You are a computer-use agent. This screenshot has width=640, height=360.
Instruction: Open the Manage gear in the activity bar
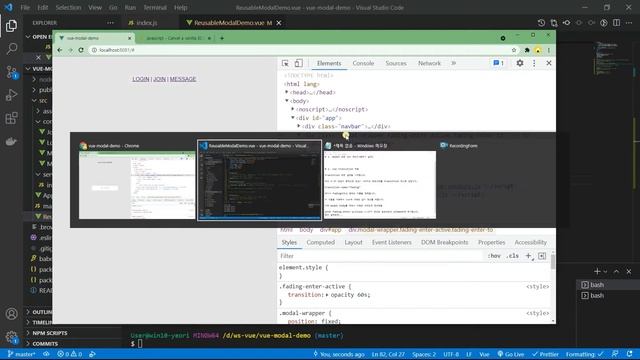click(11, 337)
